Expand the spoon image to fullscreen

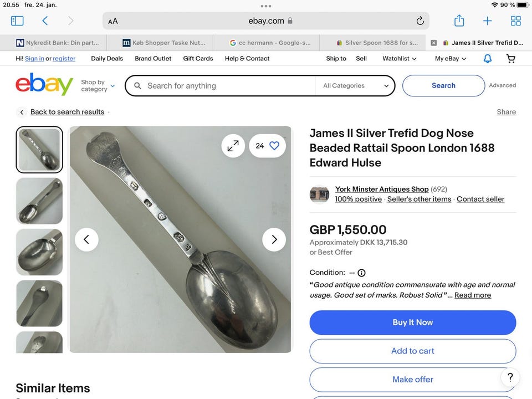pyautogui.click(x=233, y=146)
